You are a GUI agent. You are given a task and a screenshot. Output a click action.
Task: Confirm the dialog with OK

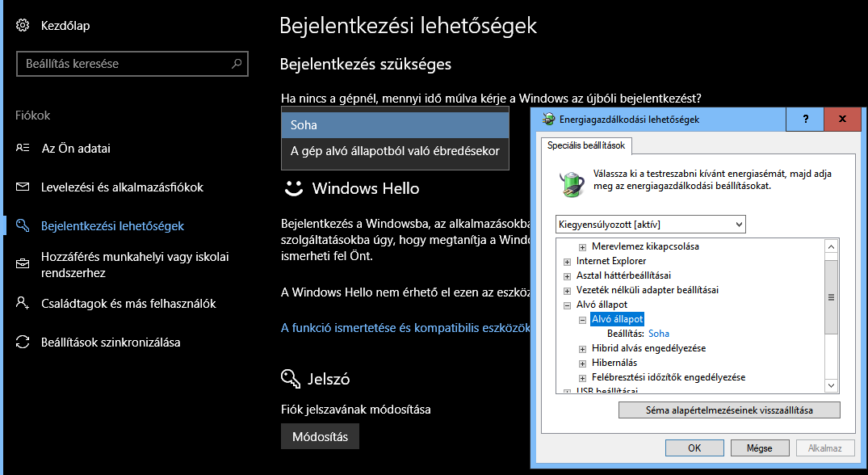[x=694, y=448]
